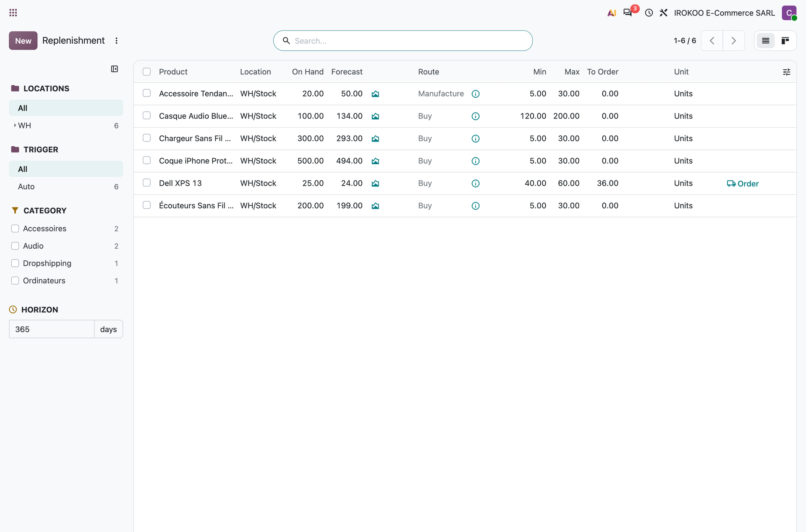806x532 pixels.
Task: Sort by the Min column
Action: click(x=539, y=72)
